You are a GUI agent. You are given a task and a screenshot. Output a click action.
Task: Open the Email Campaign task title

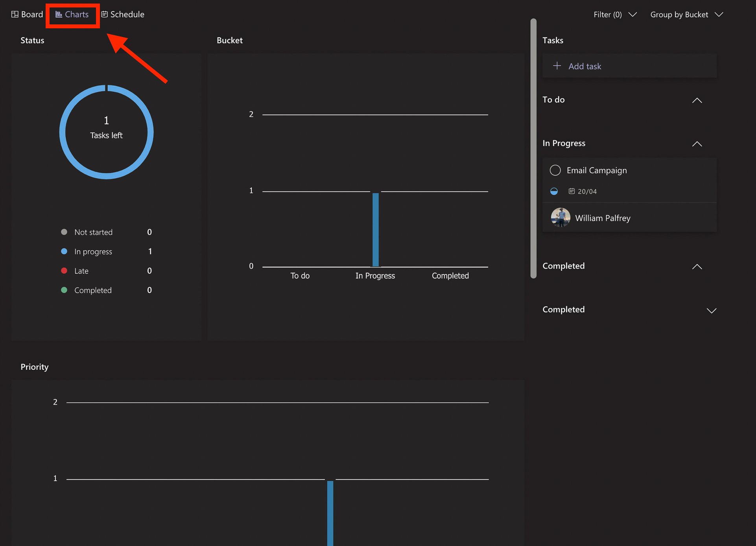[596, 170]
